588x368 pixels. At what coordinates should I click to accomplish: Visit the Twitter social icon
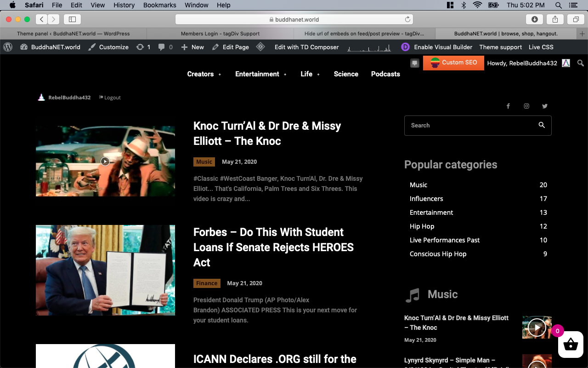tap(545, 106)
